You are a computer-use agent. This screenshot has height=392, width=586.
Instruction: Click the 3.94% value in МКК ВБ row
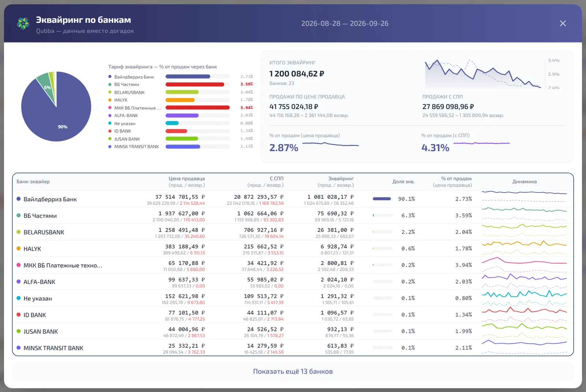pyautogui.click(x=464, y=265)
